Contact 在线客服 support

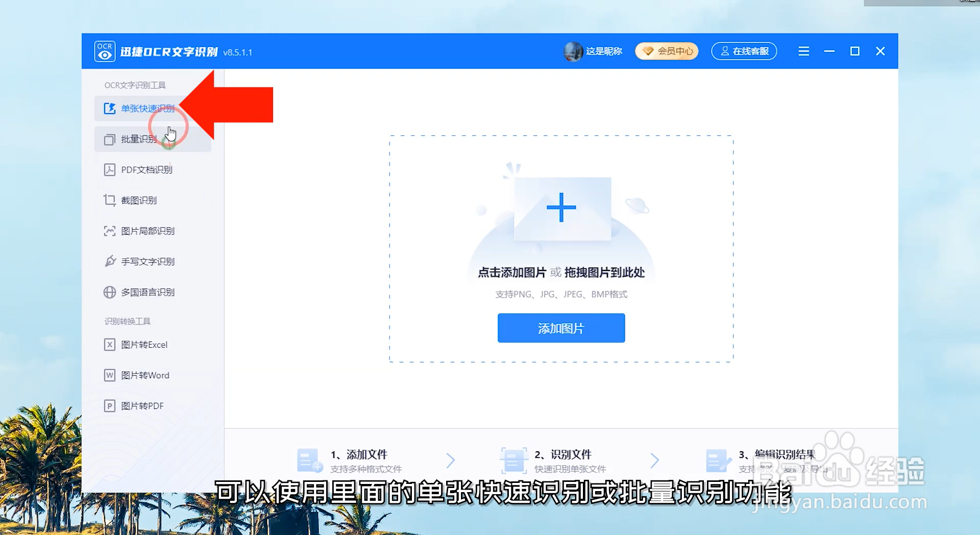coord(744,51)
